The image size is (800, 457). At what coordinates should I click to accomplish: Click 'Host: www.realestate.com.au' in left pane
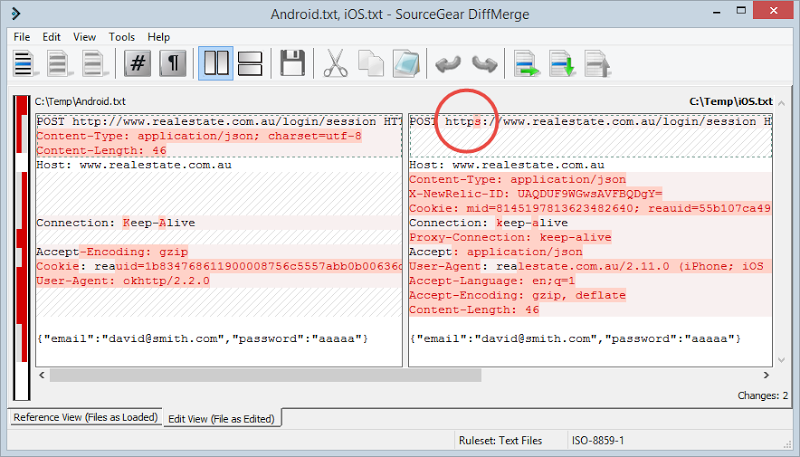click(134, 165)
